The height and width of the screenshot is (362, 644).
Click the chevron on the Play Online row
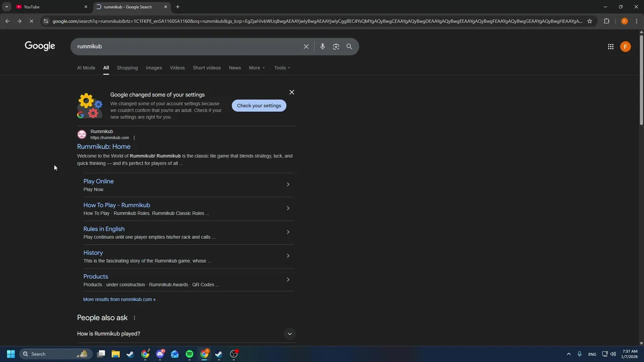tap(288, 185)
